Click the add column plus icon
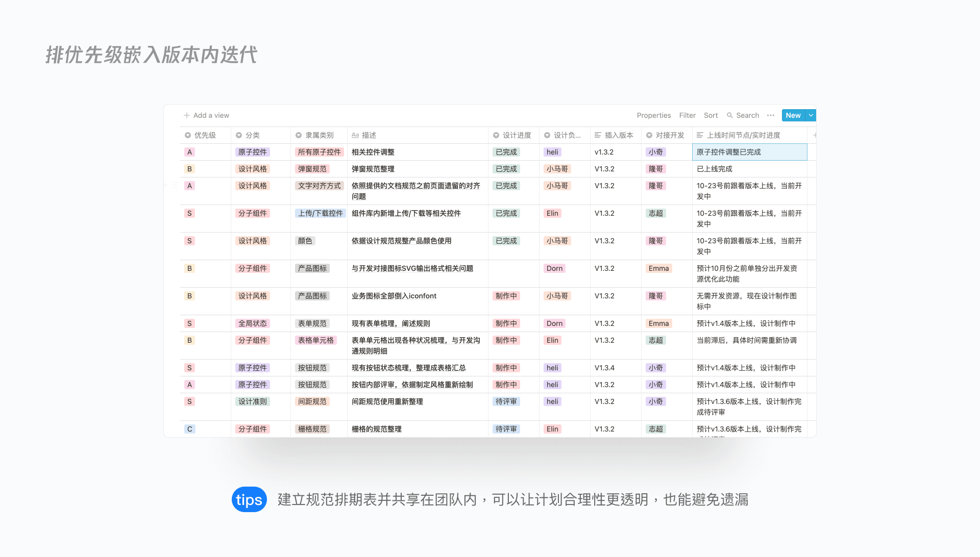The width and height of the screenshot is (980, 557). (814, 135)
